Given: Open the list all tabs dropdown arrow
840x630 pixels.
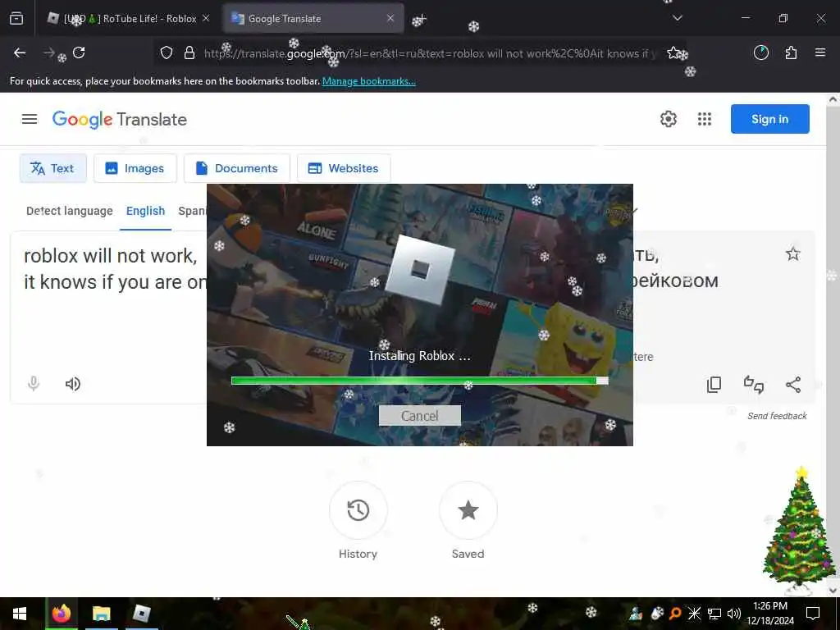Looking at the screenshot, I should click(678, 18).
